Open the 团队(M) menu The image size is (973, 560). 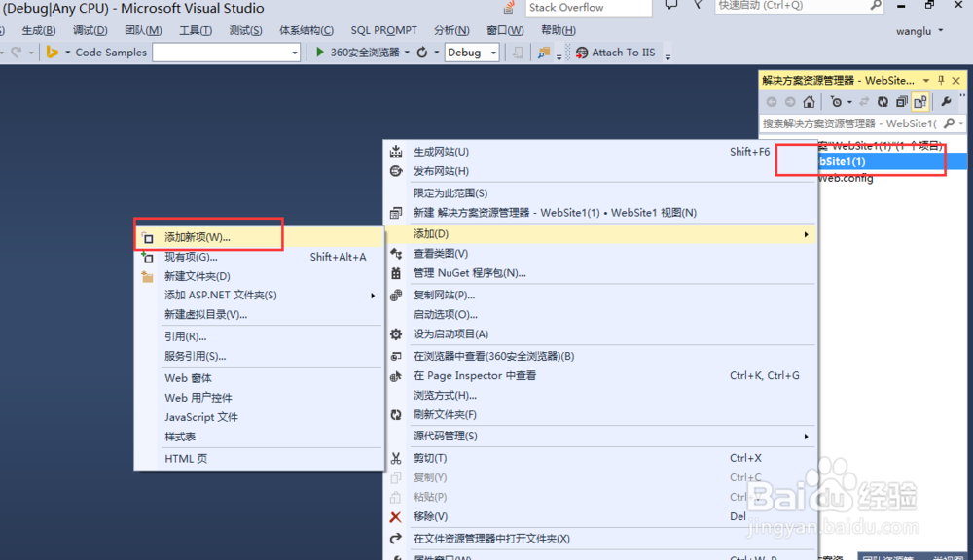(143, 30)
